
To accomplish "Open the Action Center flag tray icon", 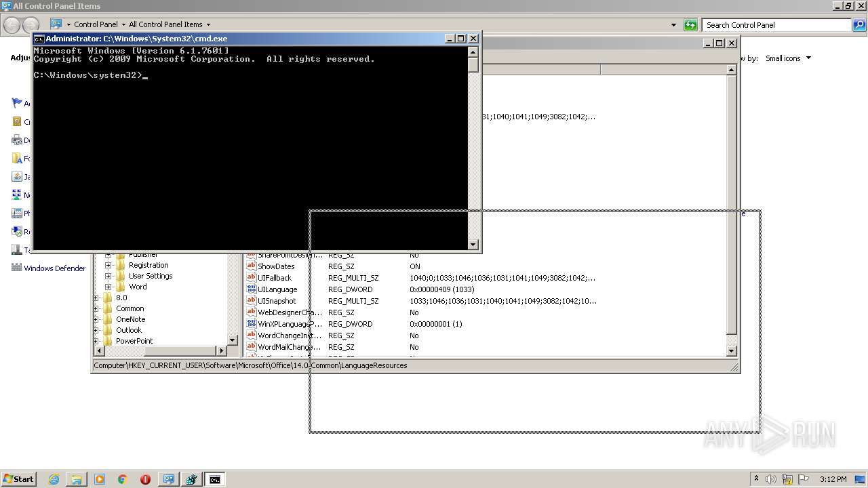I will [804, 479].
